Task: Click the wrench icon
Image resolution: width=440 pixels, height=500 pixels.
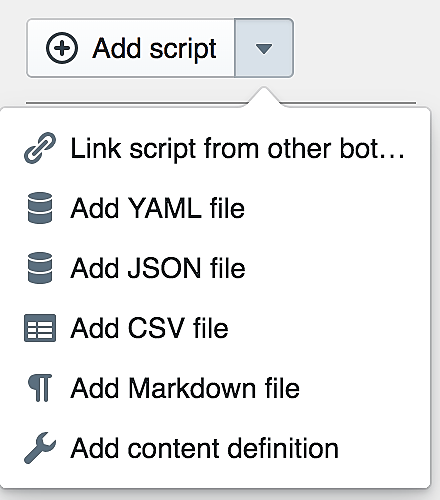Action: click(x=40, y=448)
